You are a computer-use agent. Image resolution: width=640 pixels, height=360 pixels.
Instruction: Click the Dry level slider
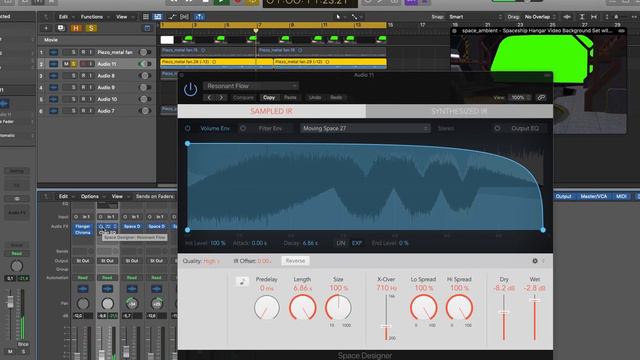504,314
